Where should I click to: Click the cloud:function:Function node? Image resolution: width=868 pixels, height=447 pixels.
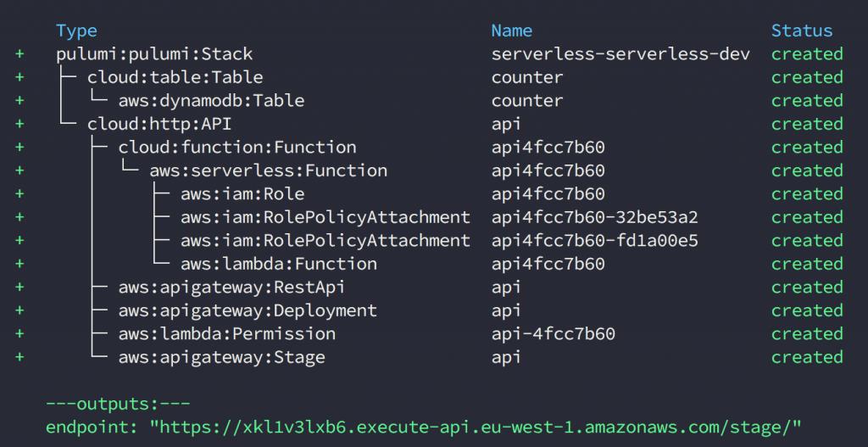click(237, 148)
